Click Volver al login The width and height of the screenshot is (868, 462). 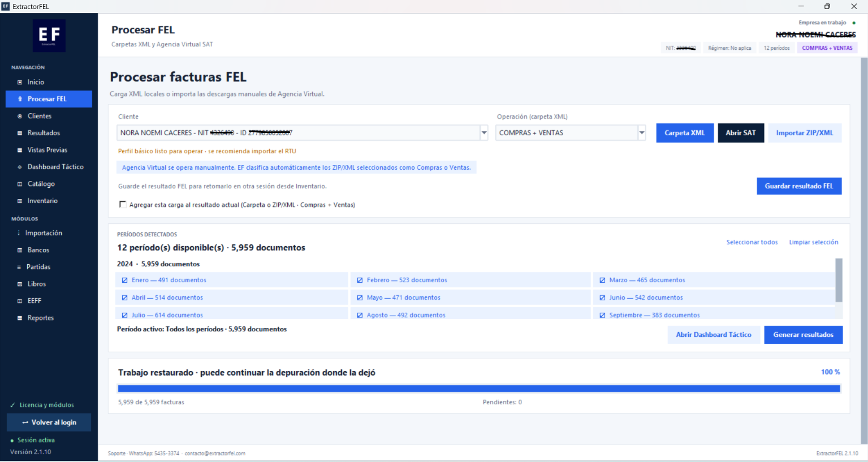(x=49, y=422)
